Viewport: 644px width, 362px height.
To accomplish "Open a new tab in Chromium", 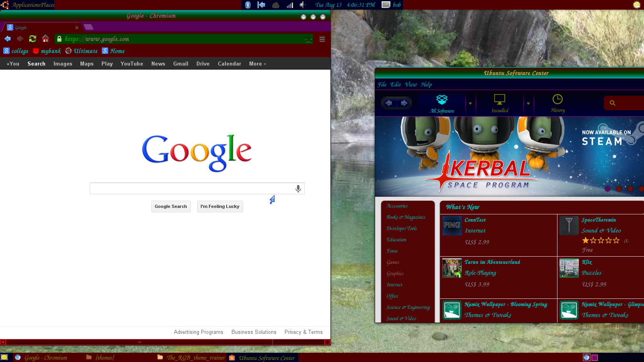I will pos(89,27).
